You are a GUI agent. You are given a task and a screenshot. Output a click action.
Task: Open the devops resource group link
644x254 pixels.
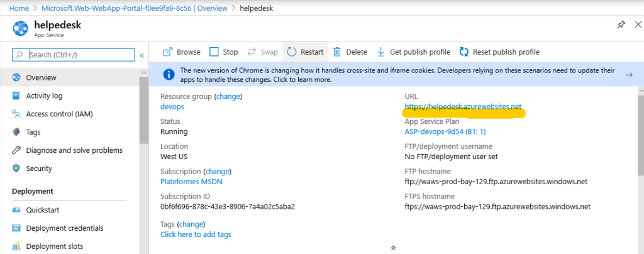[x=172, y=107]
